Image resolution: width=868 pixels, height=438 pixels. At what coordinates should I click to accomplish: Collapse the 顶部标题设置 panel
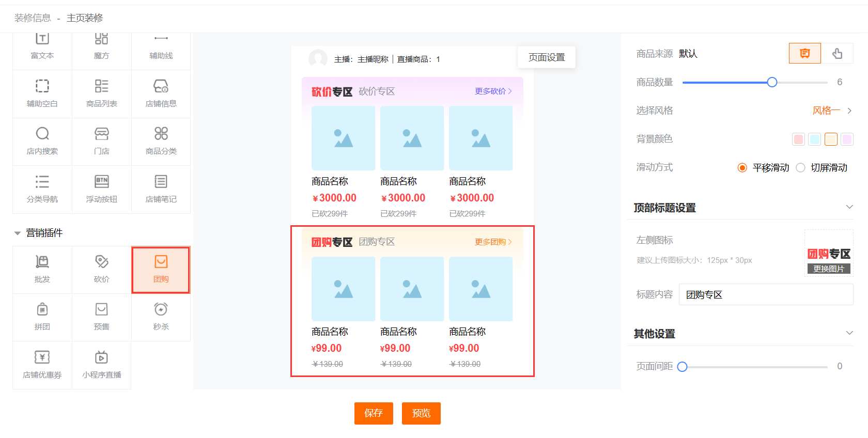(x=849, y=207)
